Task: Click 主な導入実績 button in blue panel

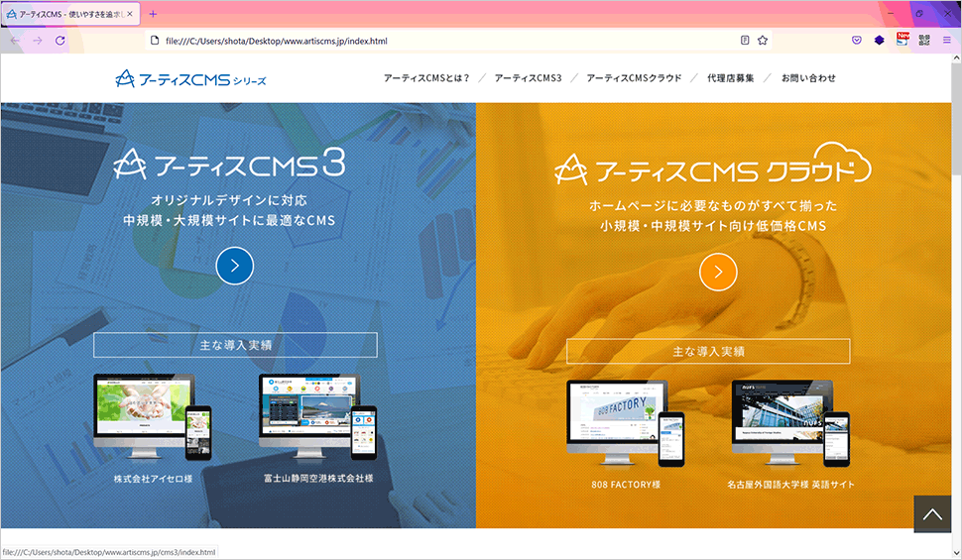Action: tap(236, 345)
